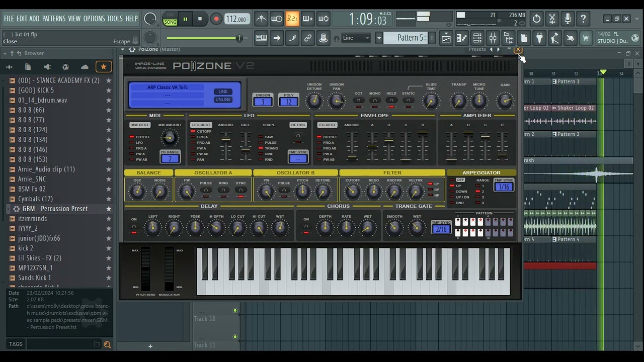
Task: Turn on the Delay ON switch
Action: click(134, 227)
